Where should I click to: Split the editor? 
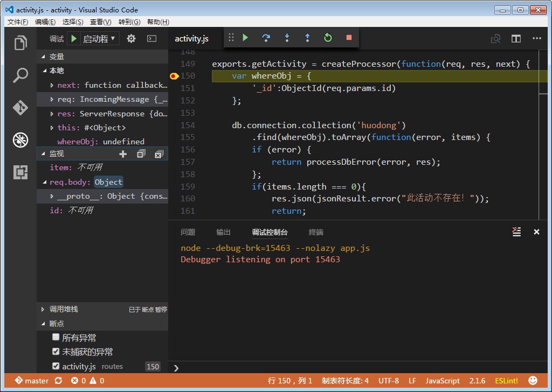(x=516, y=39)
